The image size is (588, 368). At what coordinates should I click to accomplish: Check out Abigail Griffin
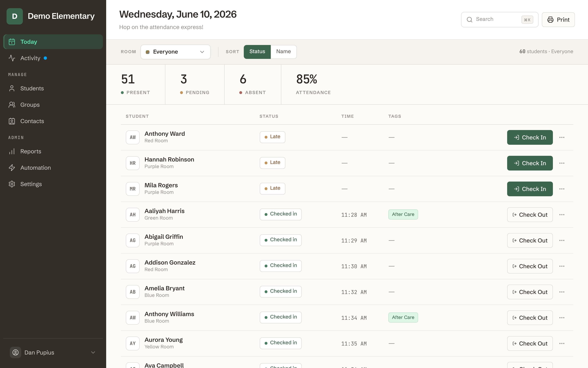[x=530, y=240]
